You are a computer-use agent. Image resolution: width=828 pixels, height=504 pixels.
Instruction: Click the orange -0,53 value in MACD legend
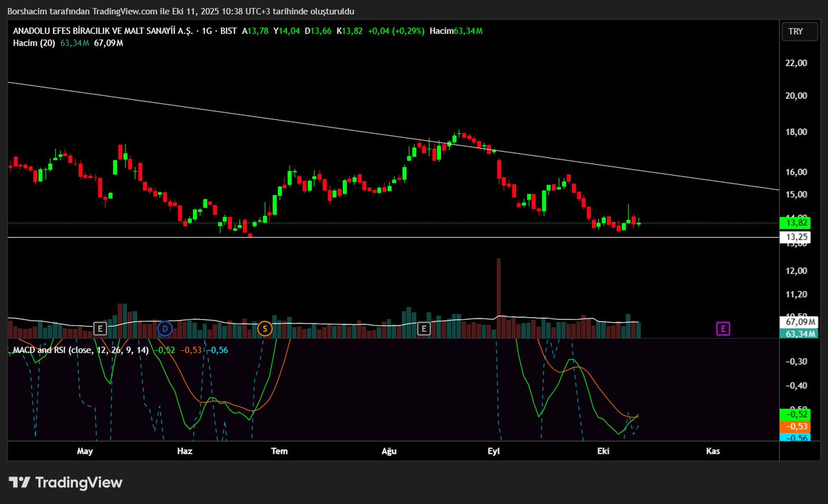click(x=193, y=350)
